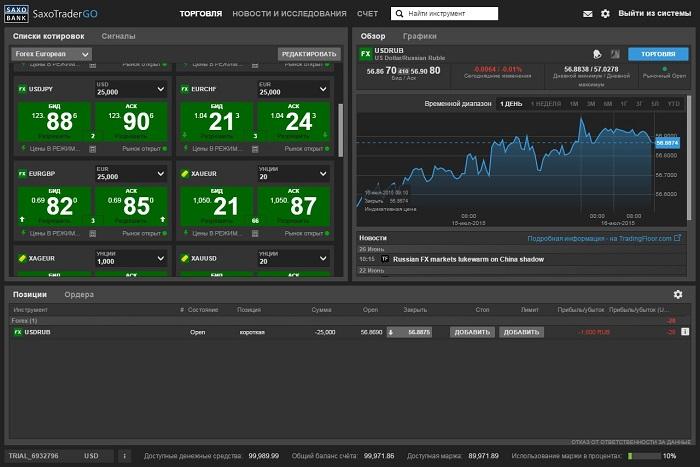Click the FX icon next to USDJPY
The image size is (700, 467).
[22, 89]
